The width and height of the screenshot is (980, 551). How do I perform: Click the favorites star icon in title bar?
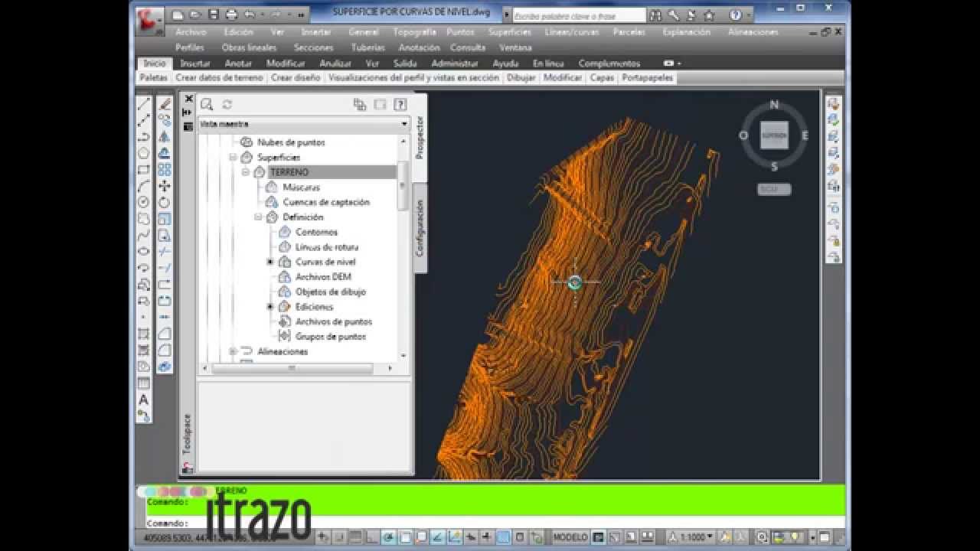pyautogui.click(x=709, y=15)
